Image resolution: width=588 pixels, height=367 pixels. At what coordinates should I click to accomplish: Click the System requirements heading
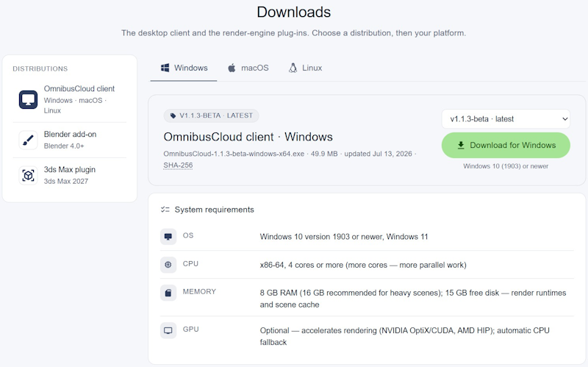point(214,210)
